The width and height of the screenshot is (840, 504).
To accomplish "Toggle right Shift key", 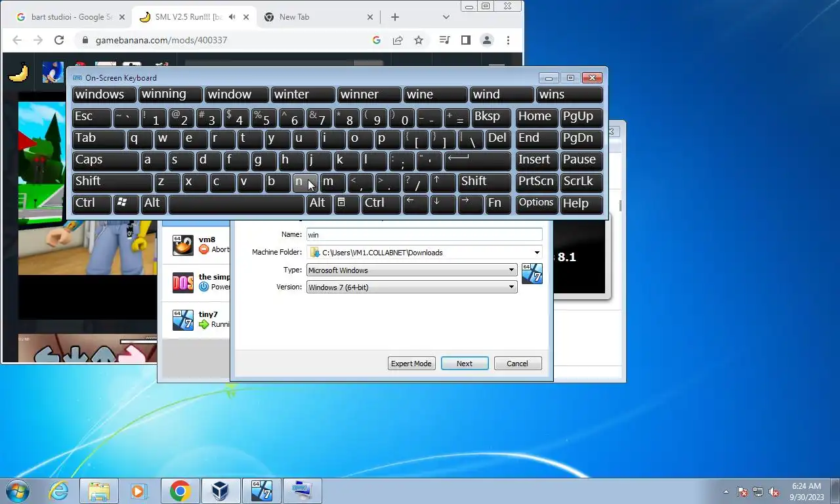I will pyautogui.click(x=484, y=182).
